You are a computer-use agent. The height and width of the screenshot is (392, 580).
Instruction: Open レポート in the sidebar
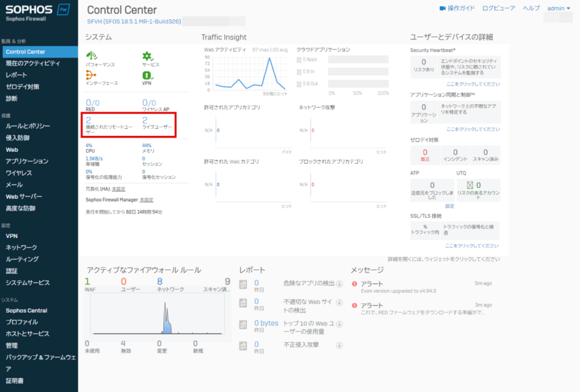(16, 75)
